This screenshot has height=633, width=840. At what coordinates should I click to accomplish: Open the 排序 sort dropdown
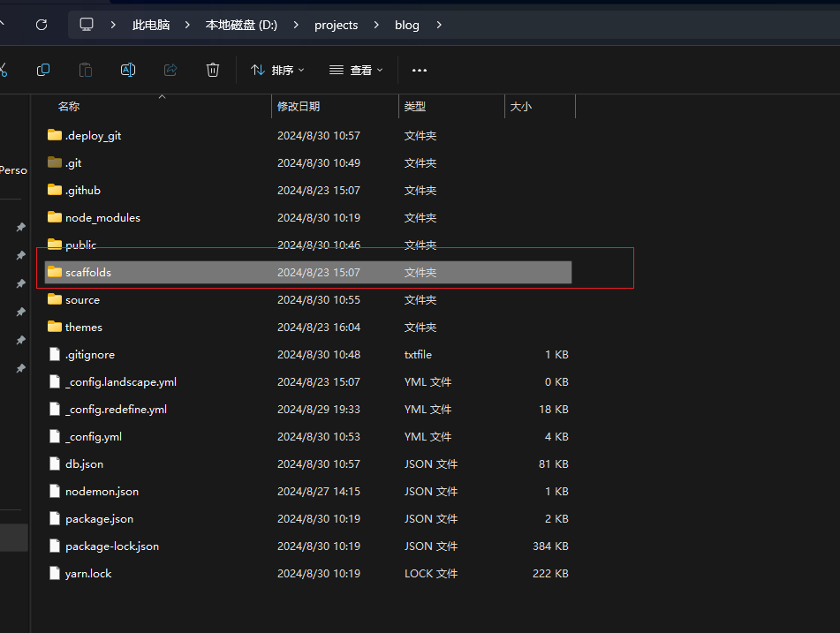[x=277, y=70]
